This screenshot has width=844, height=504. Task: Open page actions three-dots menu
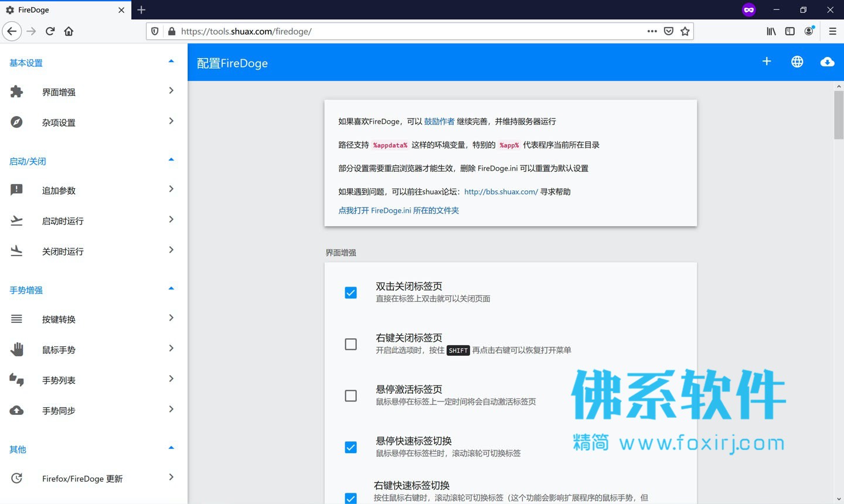[x=652, y=31]
